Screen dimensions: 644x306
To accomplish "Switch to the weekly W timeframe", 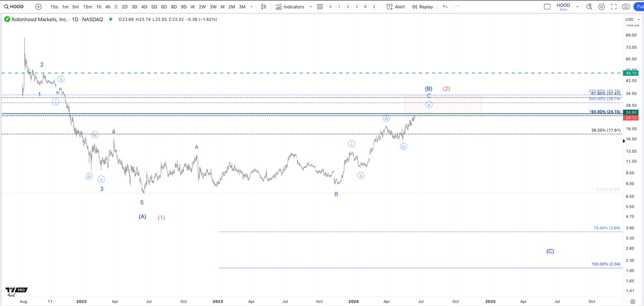I will coord(193,7).
